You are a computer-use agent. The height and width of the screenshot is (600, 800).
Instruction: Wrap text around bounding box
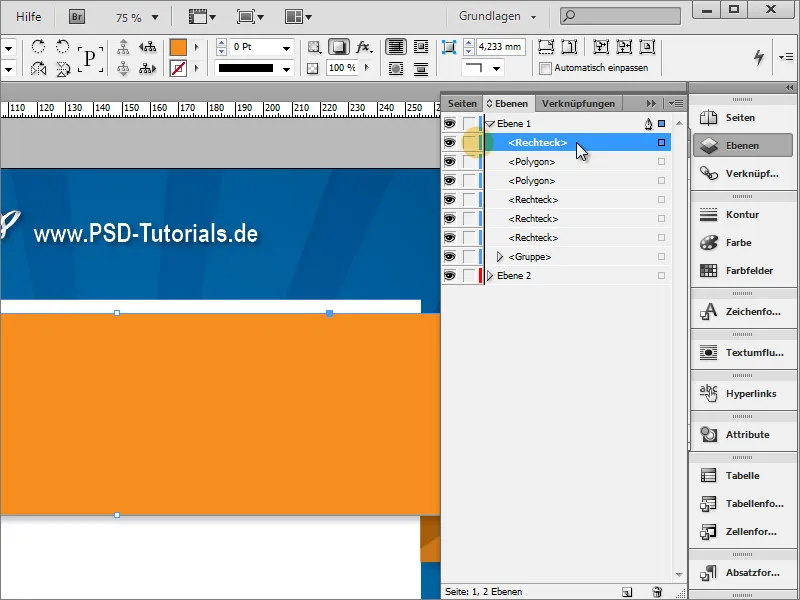421,47
